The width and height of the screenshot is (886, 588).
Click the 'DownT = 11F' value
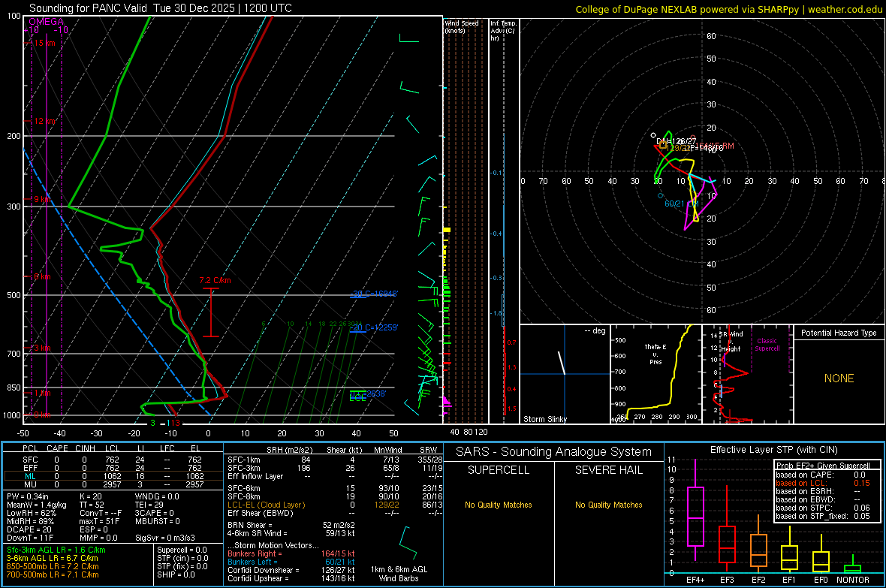pyautogui.click(x=30, y=538)
